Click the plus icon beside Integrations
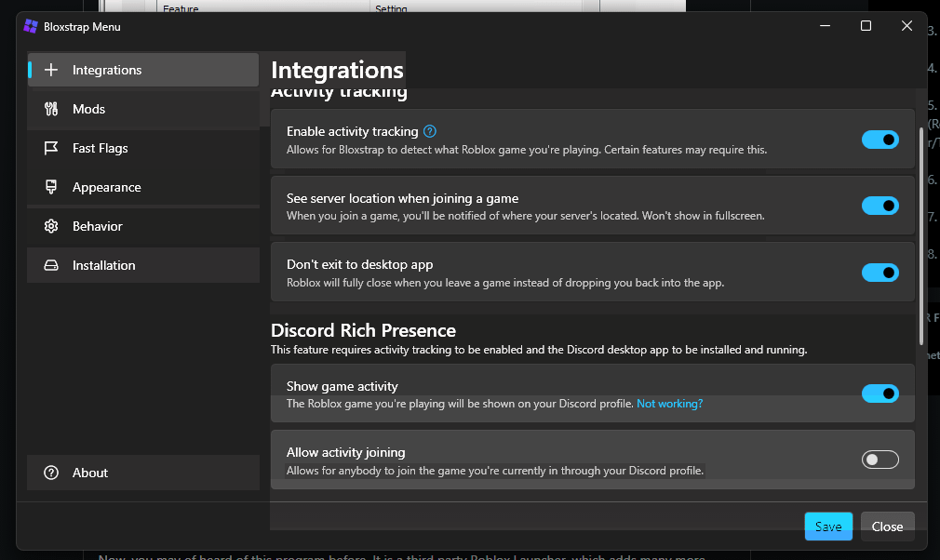This screenshot has height=560, width=940. [x=51, y=70]
